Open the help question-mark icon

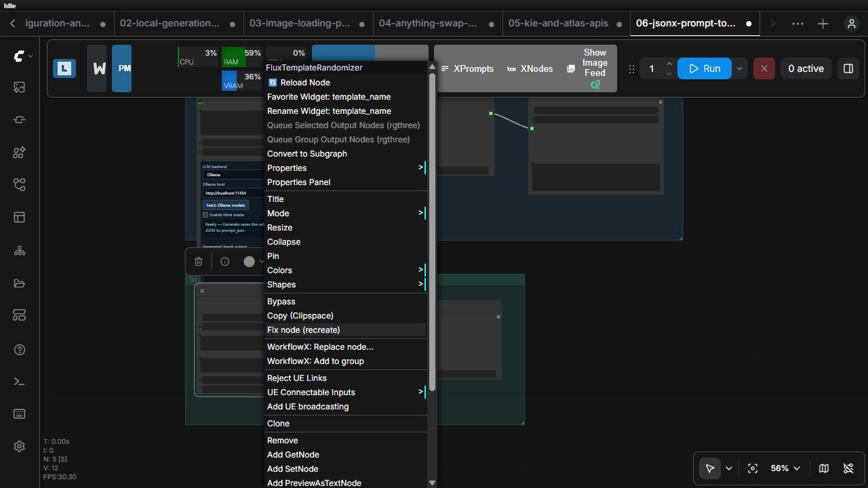coord(19,350)
